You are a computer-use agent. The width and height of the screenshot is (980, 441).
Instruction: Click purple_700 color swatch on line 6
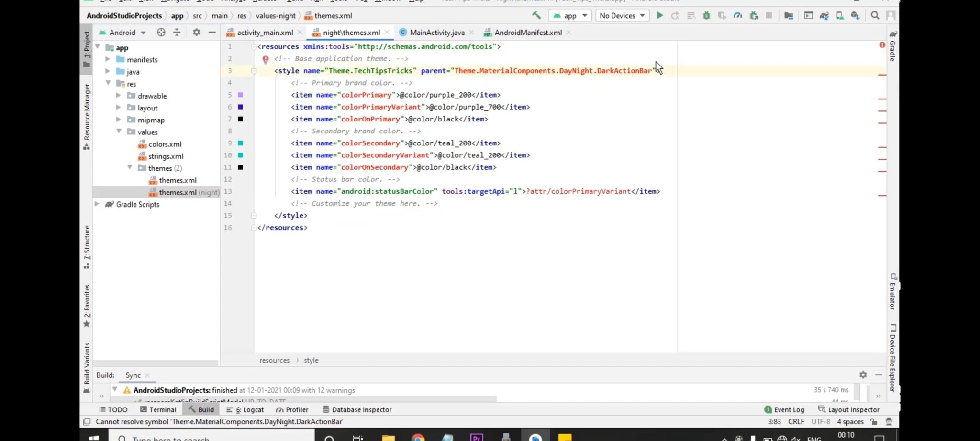click(240, 107)
